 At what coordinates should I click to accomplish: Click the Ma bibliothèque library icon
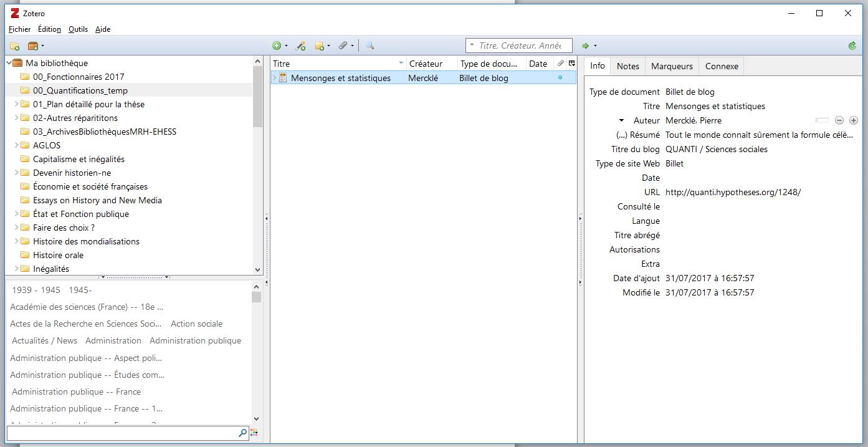17,63
